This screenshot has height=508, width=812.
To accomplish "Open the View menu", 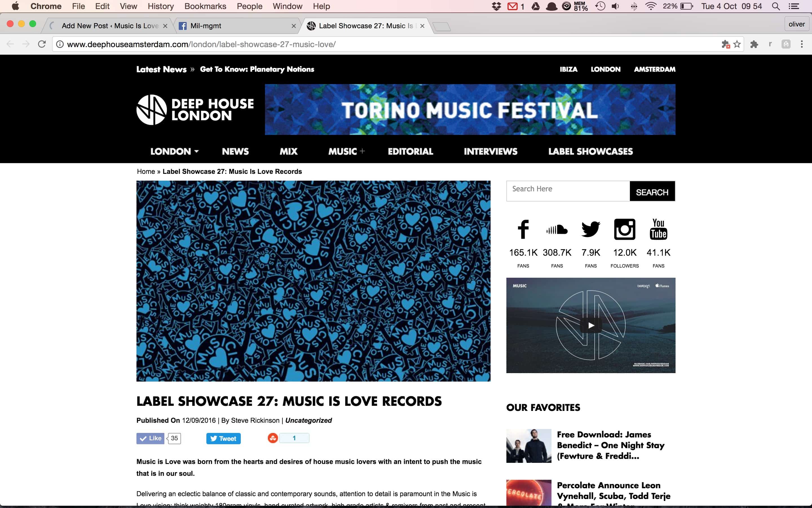I will pyautogui.click(x=129, y=6).
